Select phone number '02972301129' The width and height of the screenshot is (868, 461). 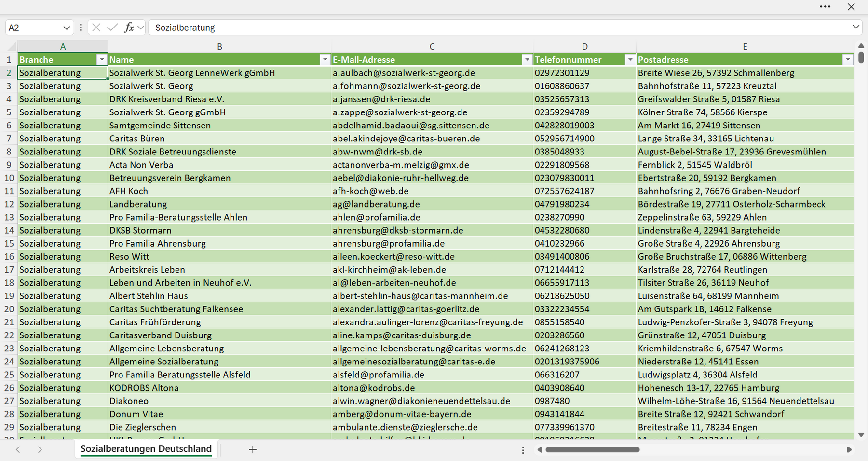click(584, 73)
